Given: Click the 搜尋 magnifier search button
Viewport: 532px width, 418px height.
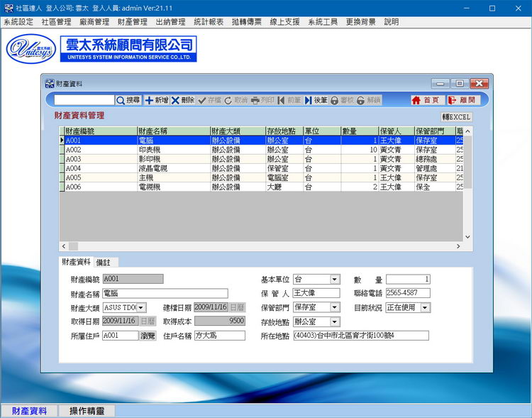Looking at the screenshot, I should (x=128, y=101).
